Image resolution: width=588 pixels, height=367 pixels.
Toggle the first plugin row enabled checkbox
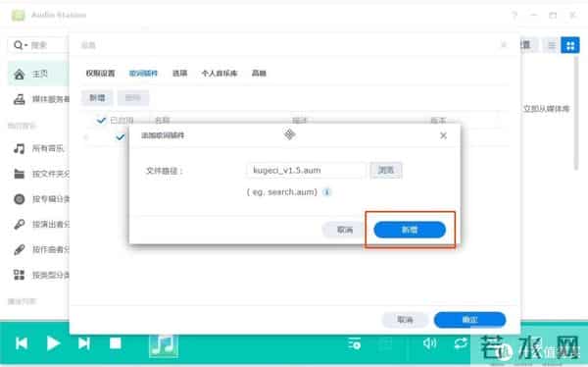coord(120,137)
